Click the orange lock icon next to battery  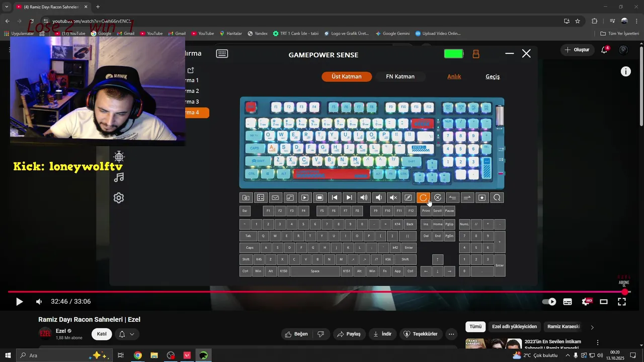(x=476, y=54)
